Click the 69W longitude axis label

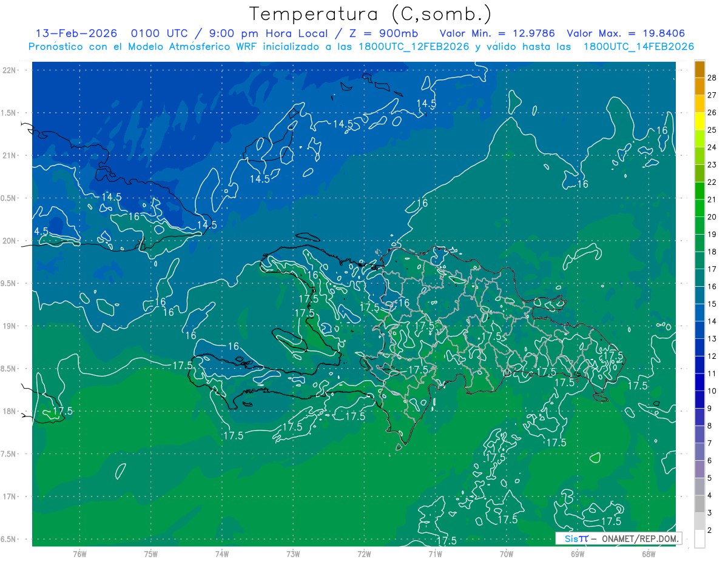(x=578, y=554)
